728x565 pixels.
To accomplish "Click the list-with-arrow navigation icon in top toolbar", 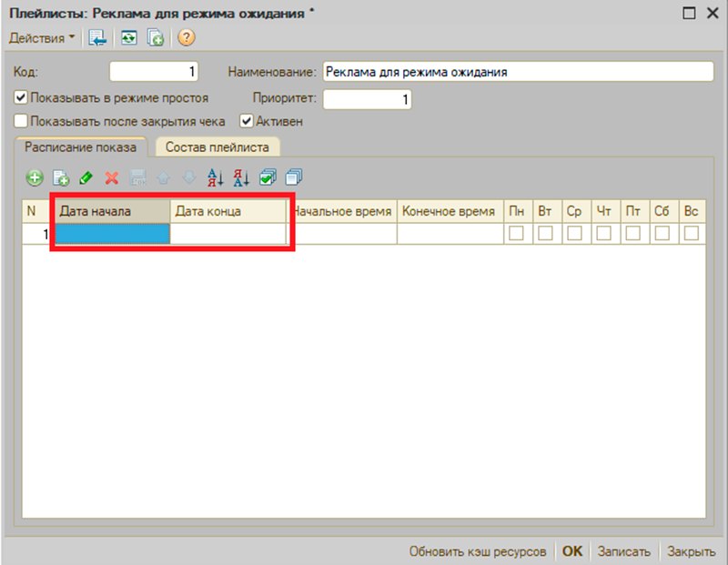I will point(97,37).
